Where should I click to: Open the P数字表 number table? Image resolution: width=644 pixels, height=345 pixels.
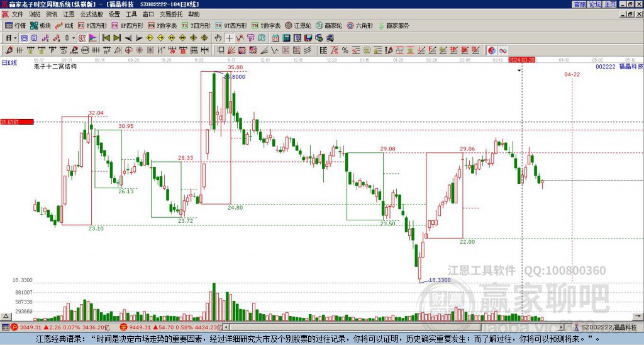(x=163, y=25)
